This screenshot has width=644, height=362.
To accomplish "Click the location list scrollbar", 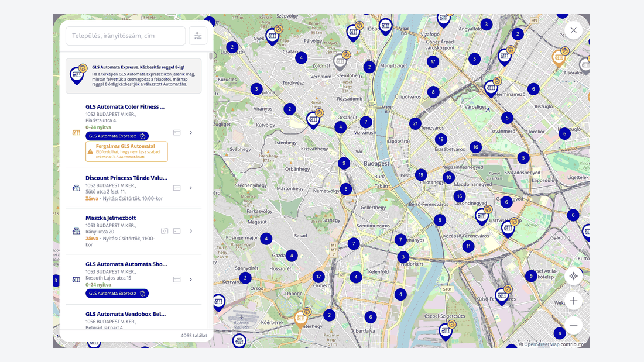I will [x=211, y=56].
